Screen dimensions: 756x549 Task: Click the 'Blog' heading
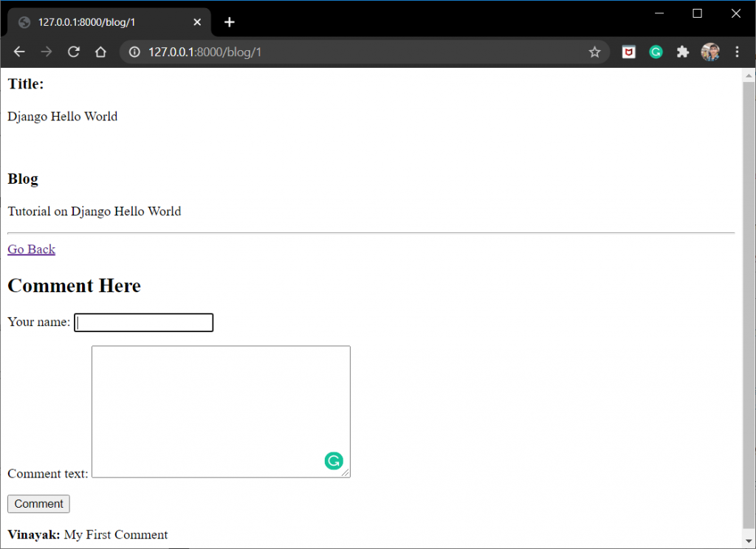23,179
